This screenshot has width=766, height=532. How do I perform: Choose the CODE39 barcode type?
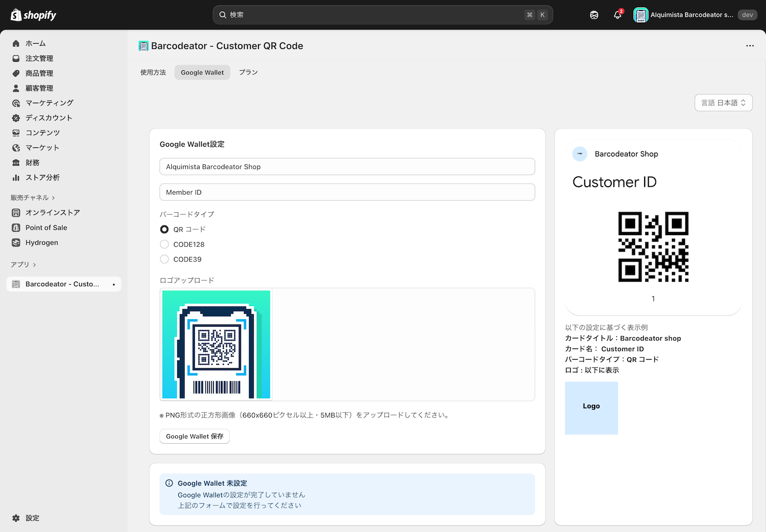164,259
